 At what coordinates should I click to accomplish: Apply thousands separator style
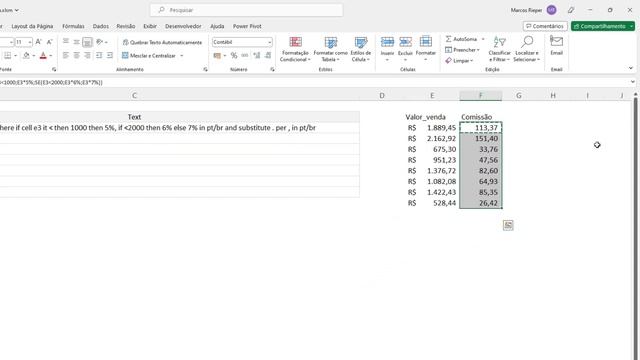click(244, 56)
